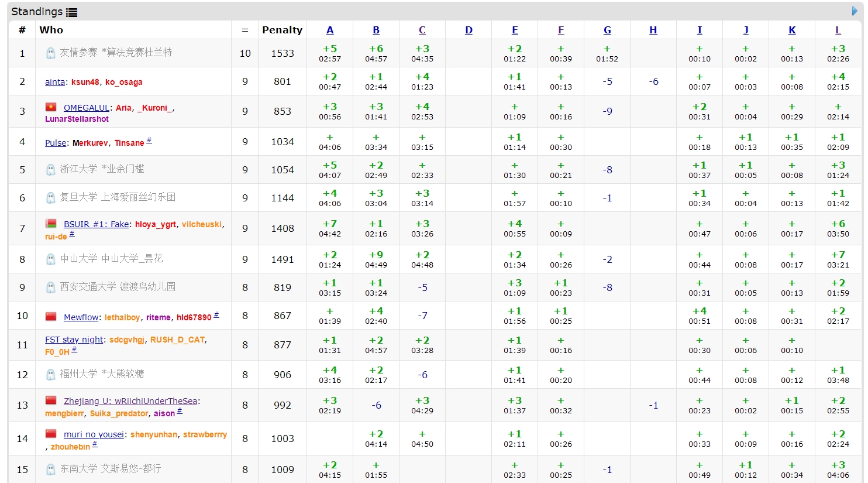Open the ainta team link
The height and width of the screenshot is (483, 868).
click(55, 82)
